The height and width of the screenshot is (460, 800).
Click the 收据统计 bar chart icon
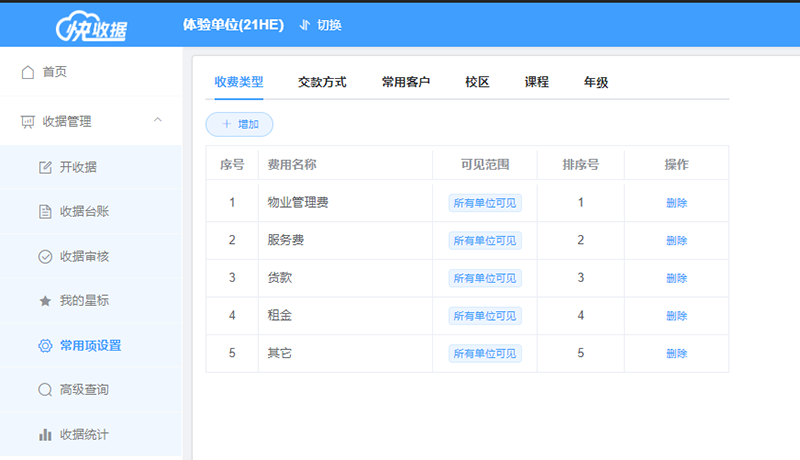coord(45,435)
